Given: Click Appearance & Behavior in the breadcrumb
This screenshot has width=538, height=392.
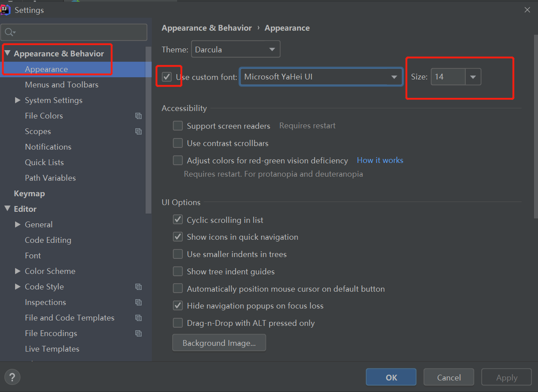Looking at the screenshot, I should (206, 28).
